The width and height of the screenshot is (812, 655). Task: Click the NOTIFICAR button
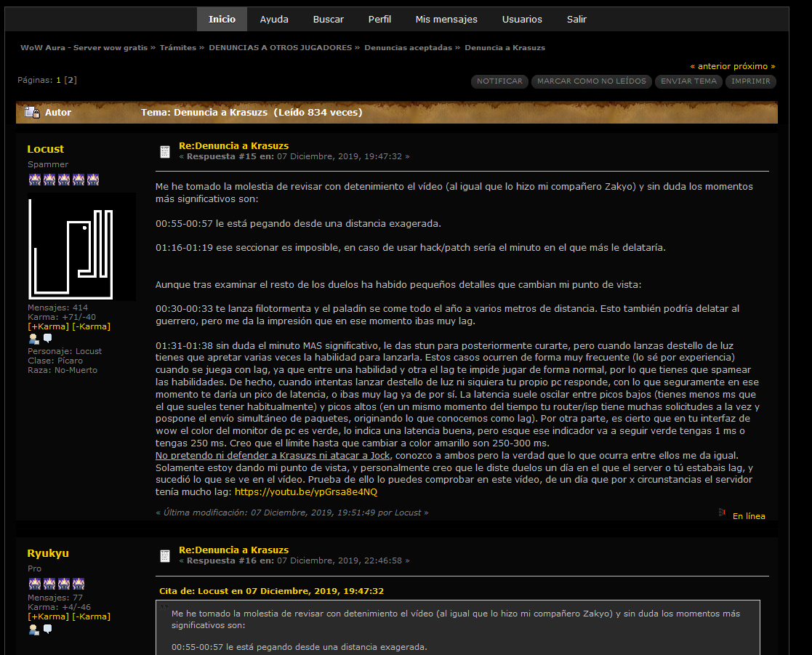coord(499,81)
